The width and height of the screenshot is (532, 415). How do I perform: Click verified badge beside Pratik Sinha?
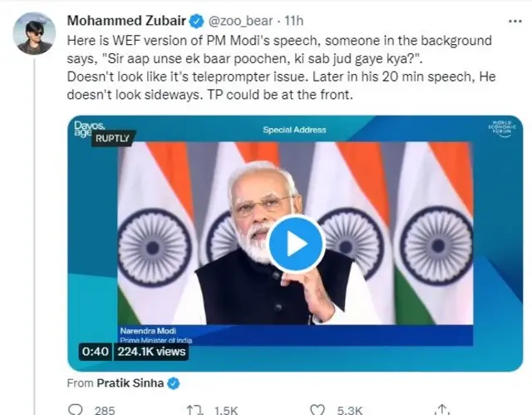click(x=174, y=383)
